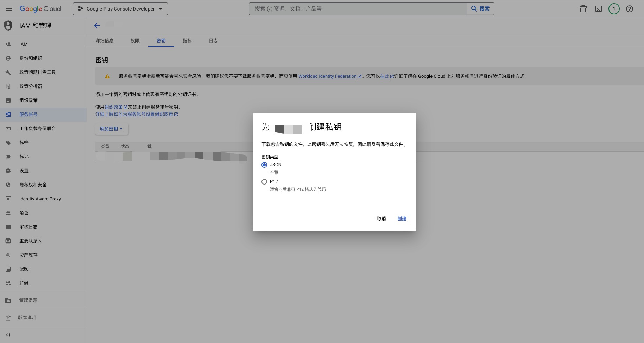
Task: Open the gift free trial icon
Action: pos(583,9)
